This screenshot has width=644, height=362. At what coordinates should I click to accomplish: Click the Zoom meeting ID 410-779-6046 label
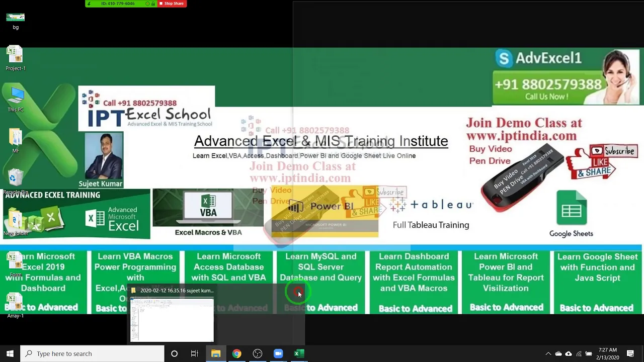[118, 4]
